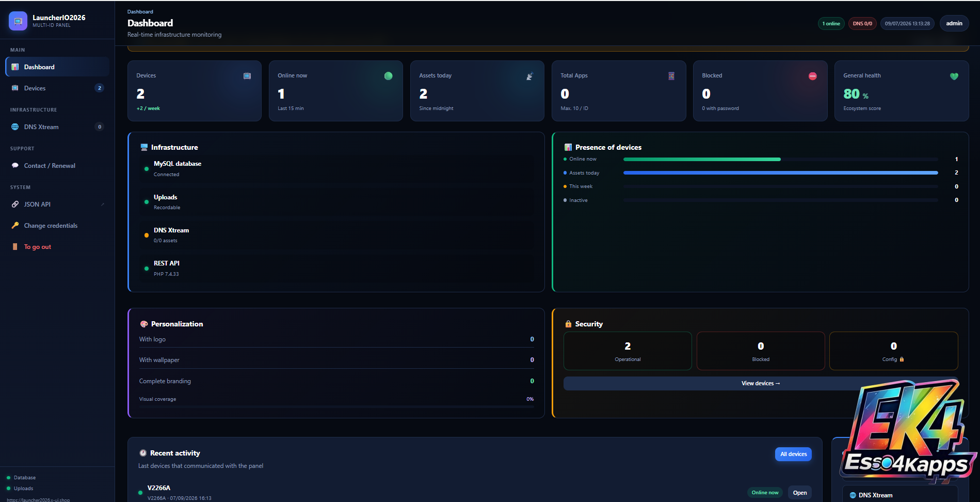This screenshot has height=502, width=980.
Task: Click the red blocked icon in Blocked card
Action: 813,76
